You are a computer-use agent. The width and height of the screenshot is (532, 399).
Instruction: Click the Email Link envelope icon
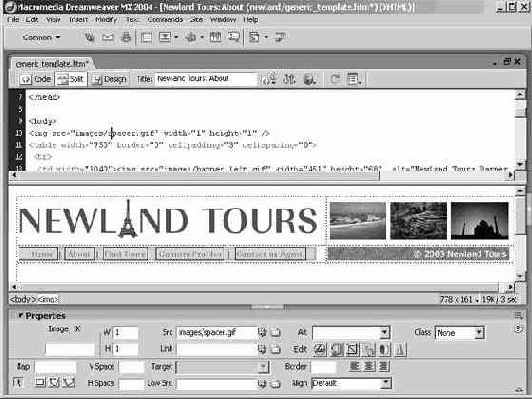pos(108,37)
